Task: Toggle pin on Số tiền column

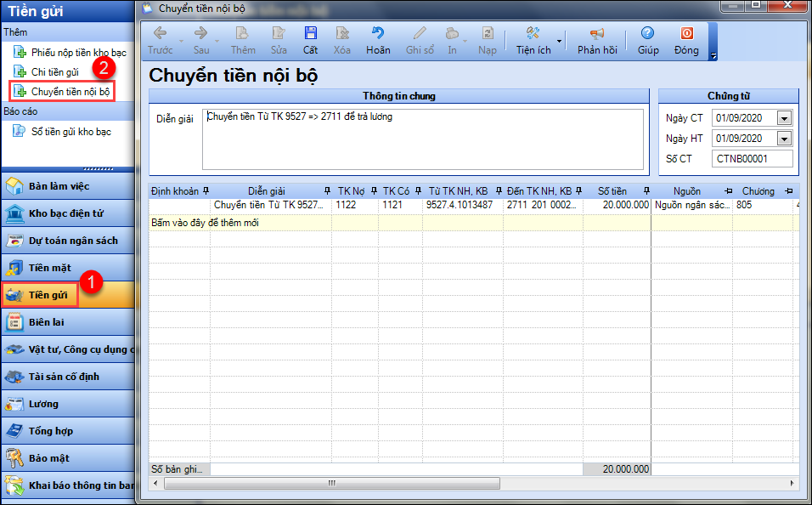Action: [x=646, y=190]
